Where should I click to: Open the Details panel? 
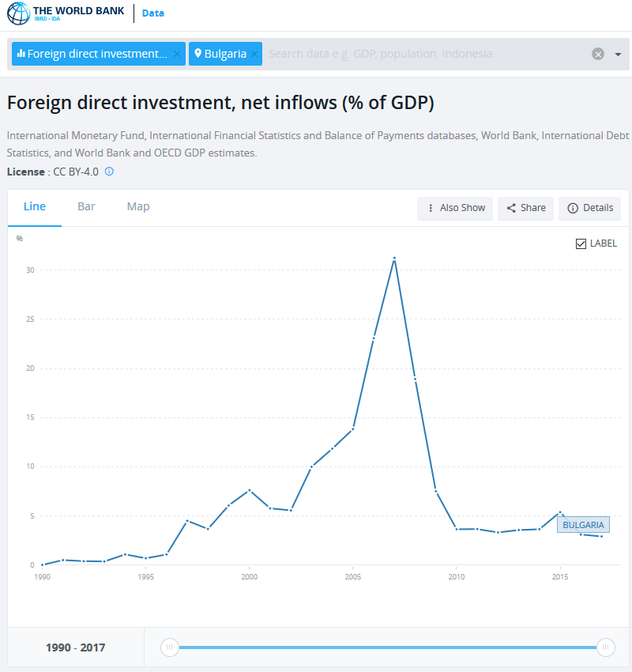[589, 208]
